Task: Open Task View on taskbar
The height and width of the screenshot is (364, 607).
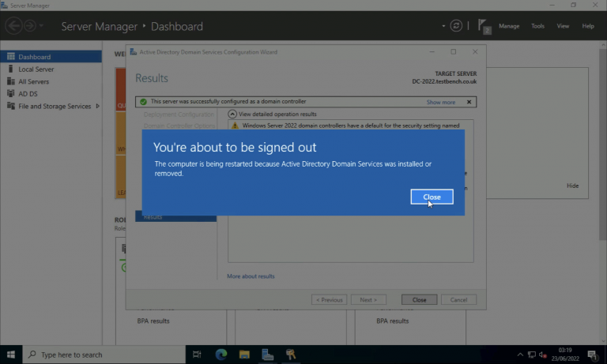Action: tap(197, 355)
